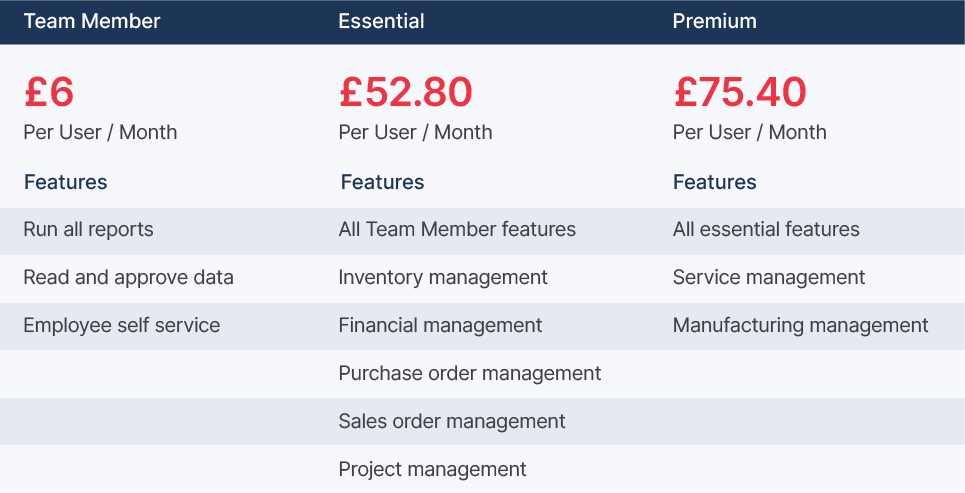Click All Team Member features text
965x493 pixels.
tap(457, 230)
